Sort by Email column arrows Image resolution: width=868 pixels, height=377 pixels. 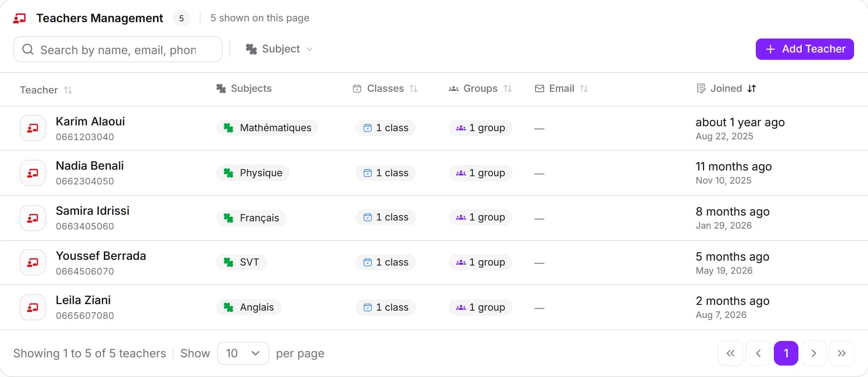[x=584, y=89]
